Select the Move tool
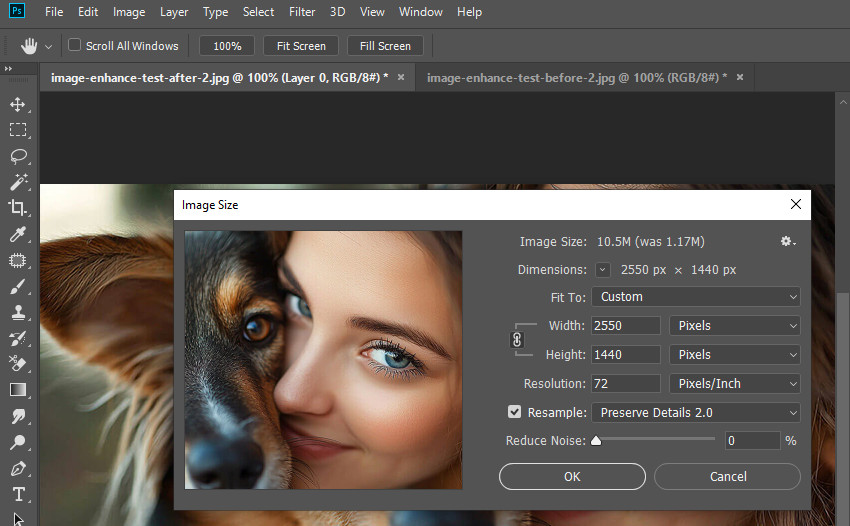 18,104
